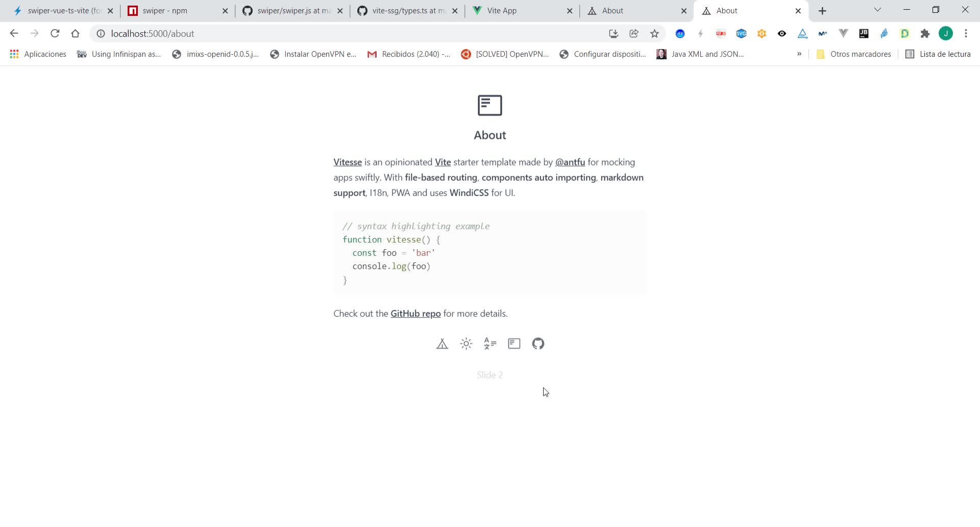Click the home triangle icon in page footer
980x527 pixels.
pyautogui.click(x=442, y=344)
